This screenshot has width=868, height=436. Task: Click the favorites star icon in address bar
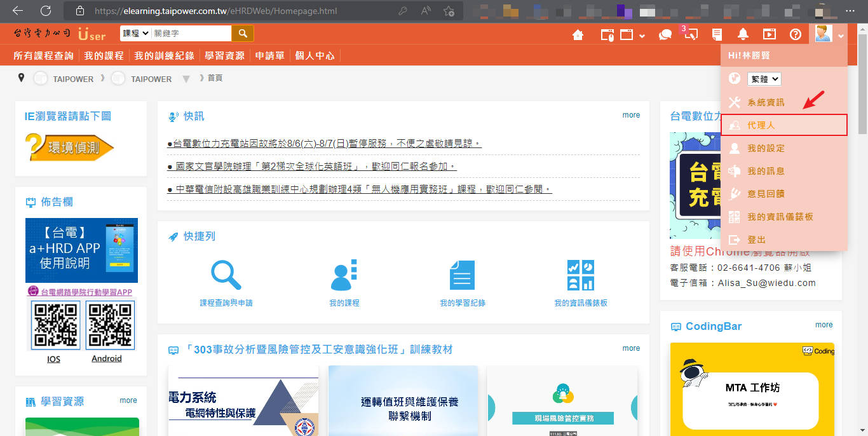click(x=449, y=11)
